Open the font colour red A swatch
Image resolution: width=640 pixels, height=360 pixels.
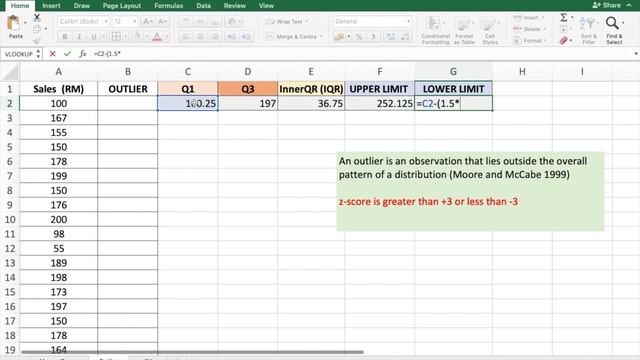(x=157, y=37)
